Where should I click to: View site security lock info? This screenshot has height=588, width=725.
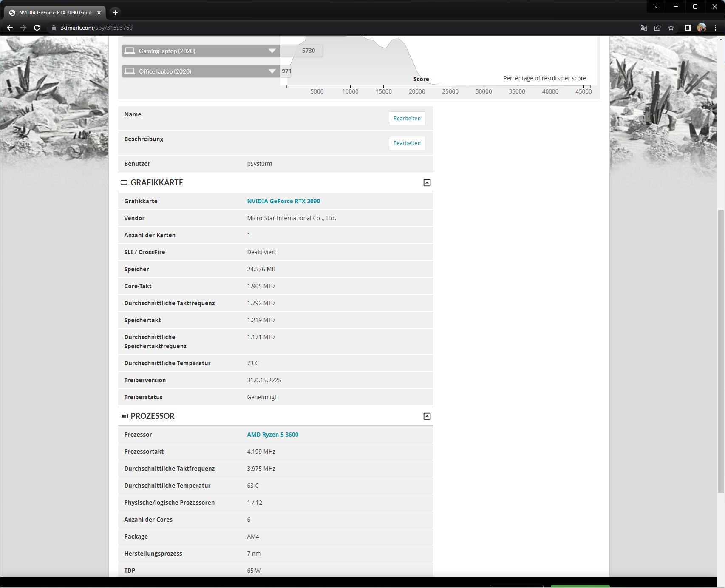click(54, 28)
